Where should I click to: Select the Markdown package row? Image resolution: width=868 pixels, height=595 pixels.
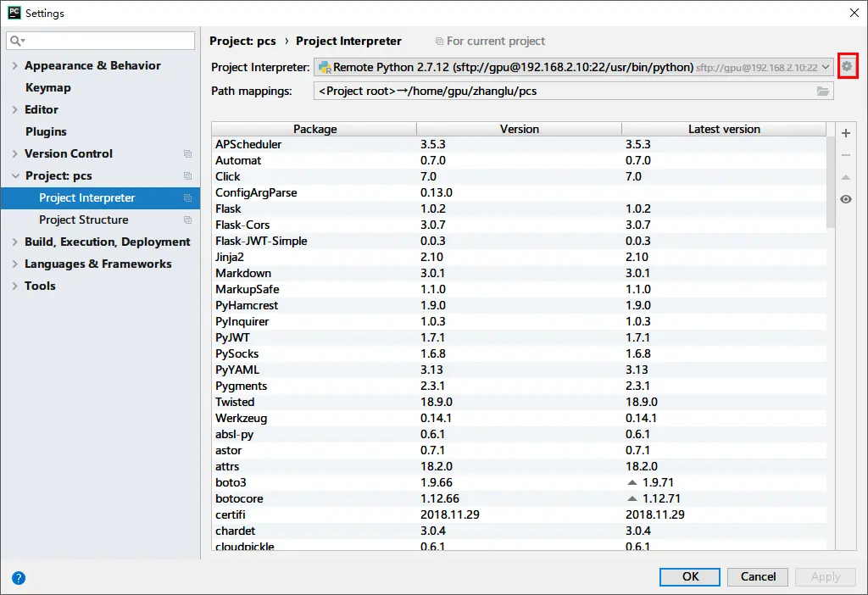(519, 273)
